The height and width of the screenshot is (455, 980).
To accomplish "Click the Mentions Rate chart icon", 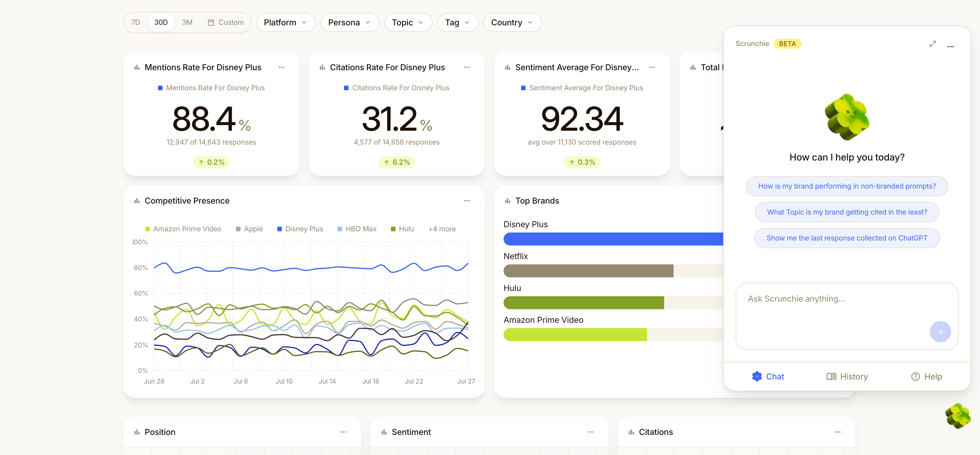I will pyautogui.click(x=137, y=67).
